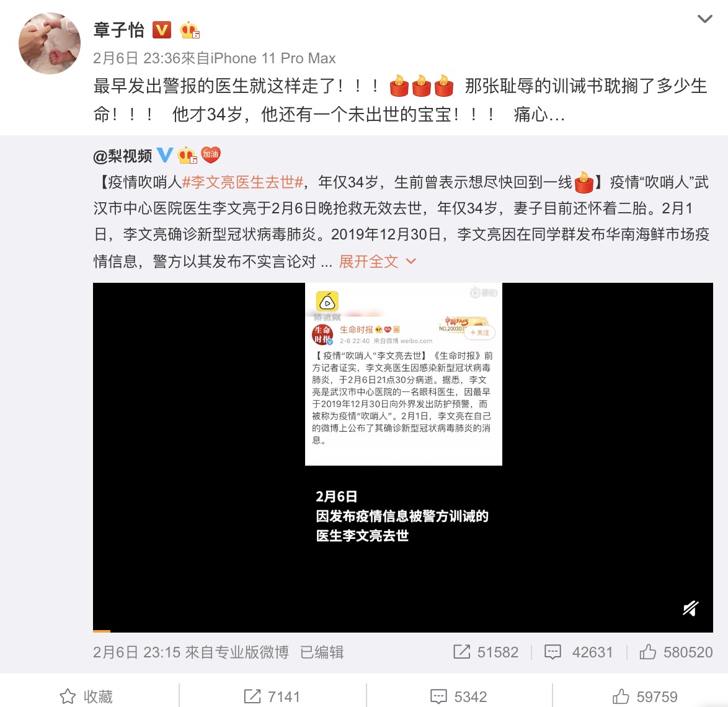
Task: Click the blue V badge beside 梨视频
Action: coord(165,155)
